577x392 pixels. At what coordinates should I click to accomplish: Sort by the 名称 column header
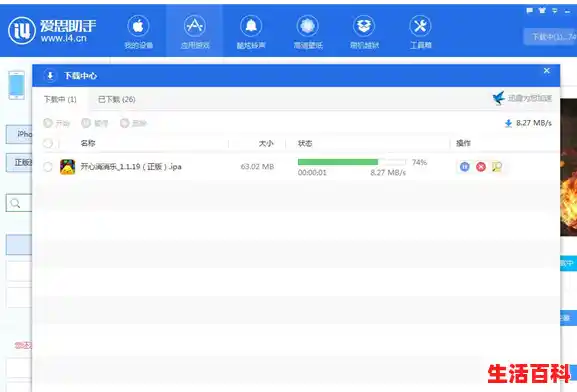[88, 143]
